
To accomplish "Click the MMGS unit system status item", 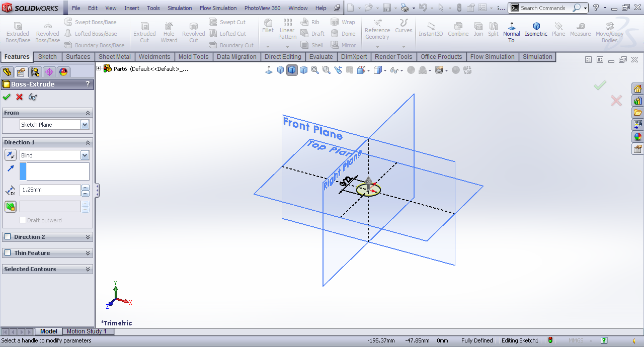I will 576,340.
